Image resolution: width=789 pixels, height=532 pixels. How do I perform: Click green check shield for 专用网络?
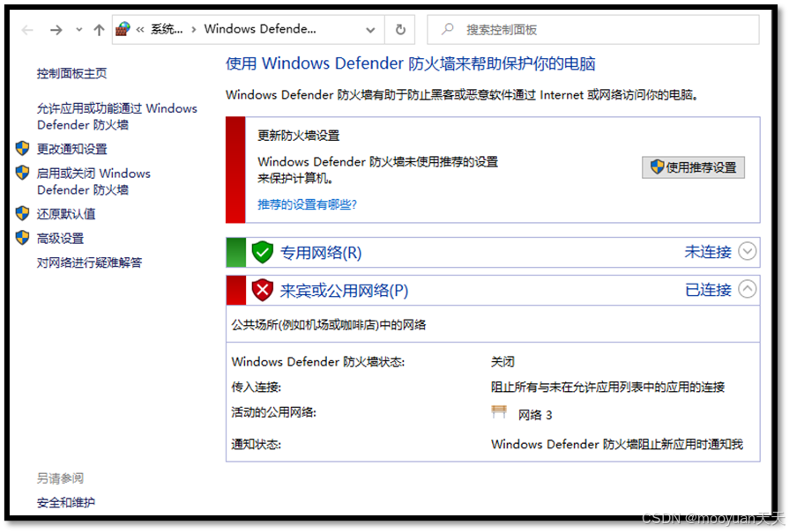coord(262,252)
